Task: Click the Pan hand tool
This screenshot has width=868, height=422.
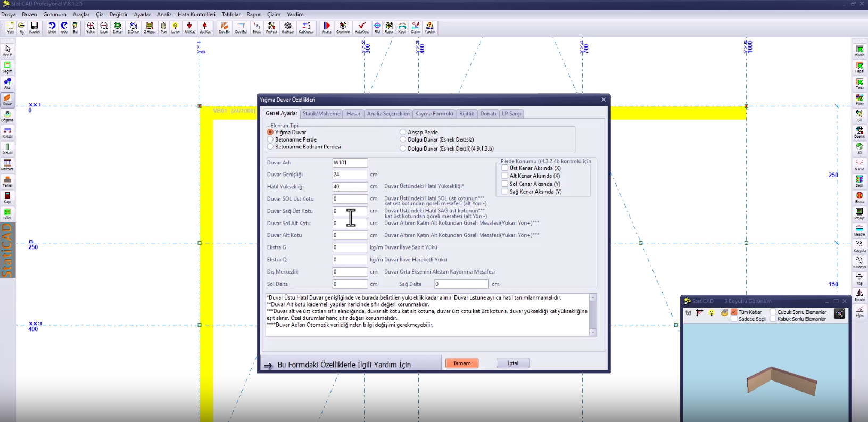Action: tap(163, 28)
